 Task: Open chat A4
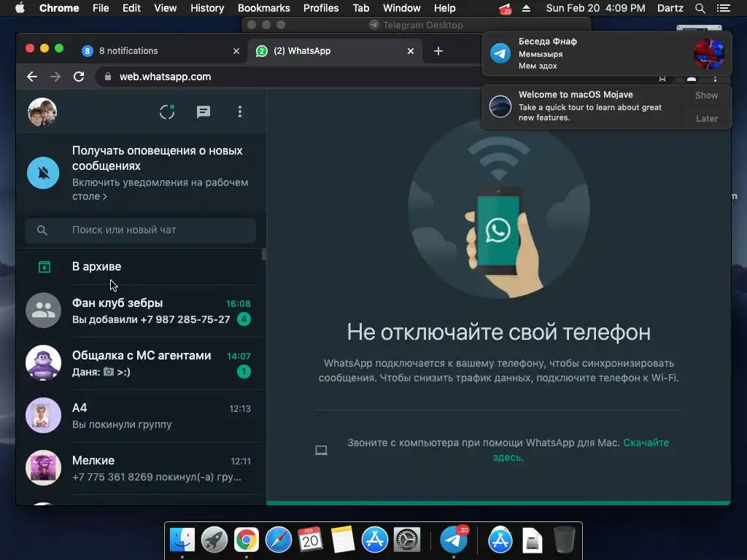141,416
